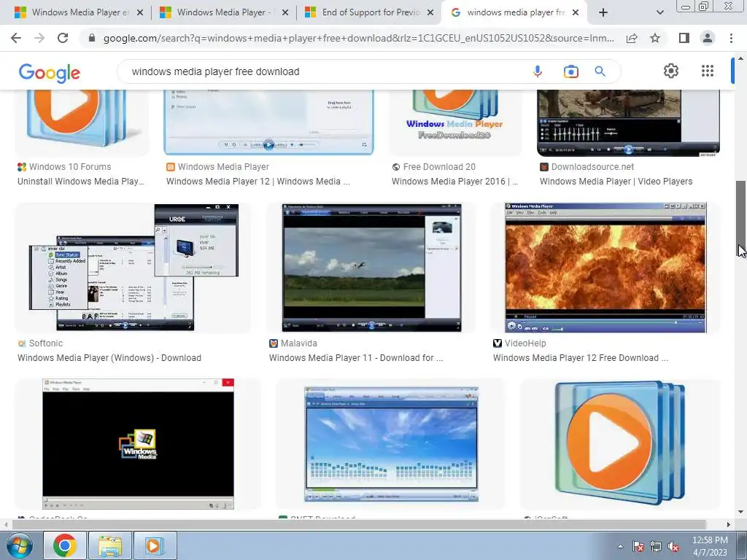Open the Chrome profile avatar
This screenshot has width=747, height=560.
coord(708,38)
